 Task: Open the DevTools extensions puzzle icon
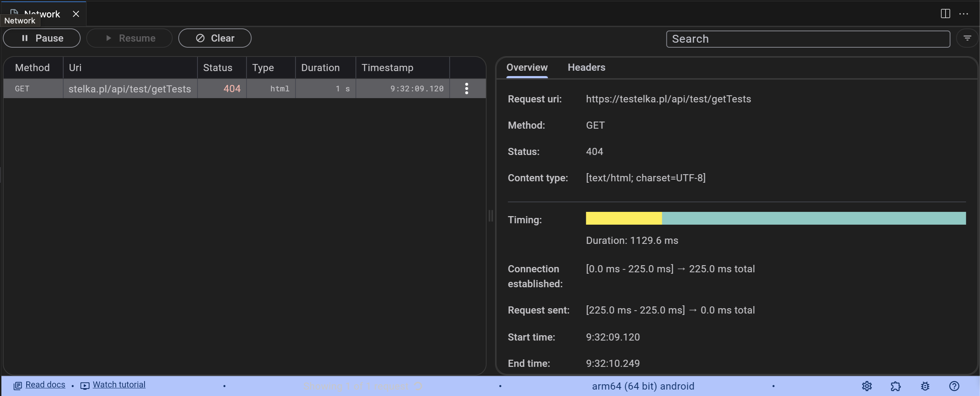pyautogui.click(x=895, y=386)
